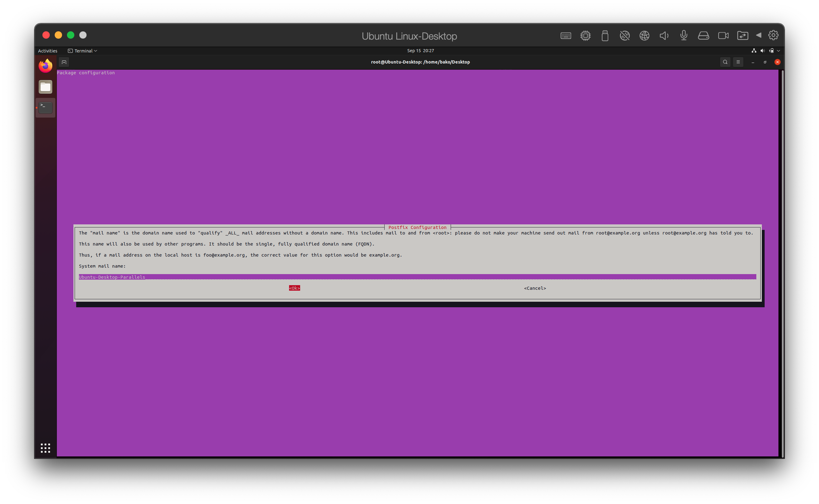The image size is (819, 504).
Task: Click the 'System mail name:' label
Action: point(102,266)
